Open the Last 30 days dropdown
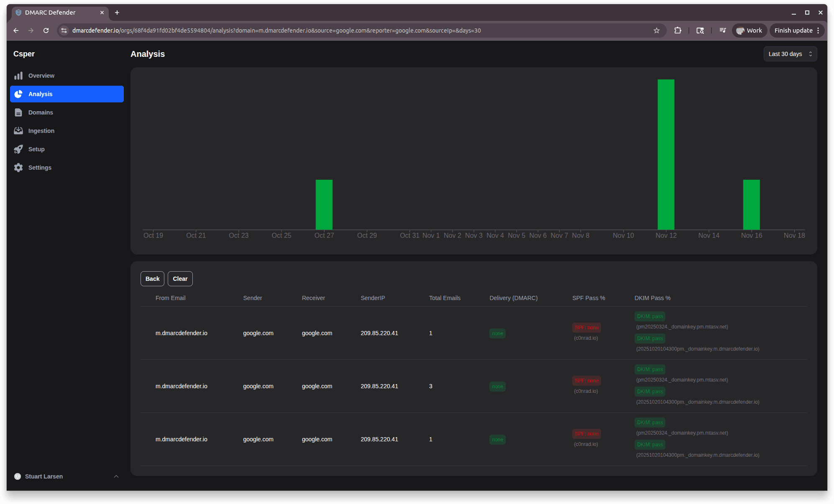 tap(790, 53)
